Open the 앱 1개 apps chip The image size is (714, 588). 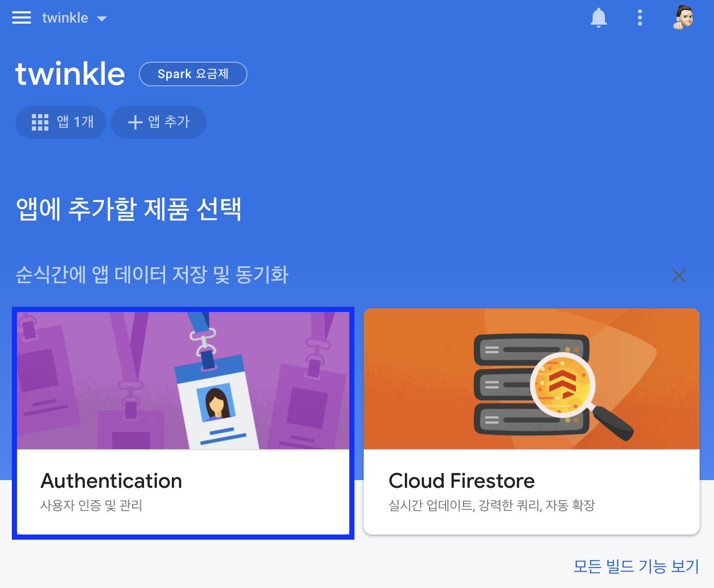pos(61,122)
